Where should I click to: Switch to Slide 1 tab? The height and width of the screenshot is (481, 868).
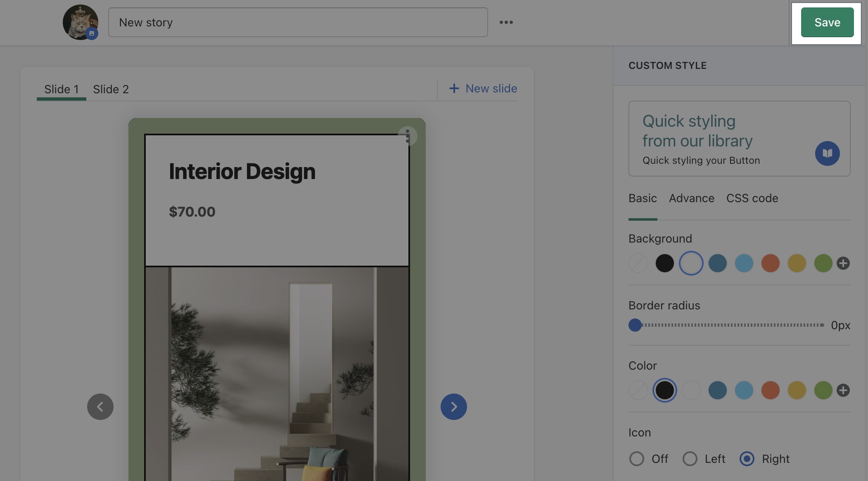(x=62, y=89)
